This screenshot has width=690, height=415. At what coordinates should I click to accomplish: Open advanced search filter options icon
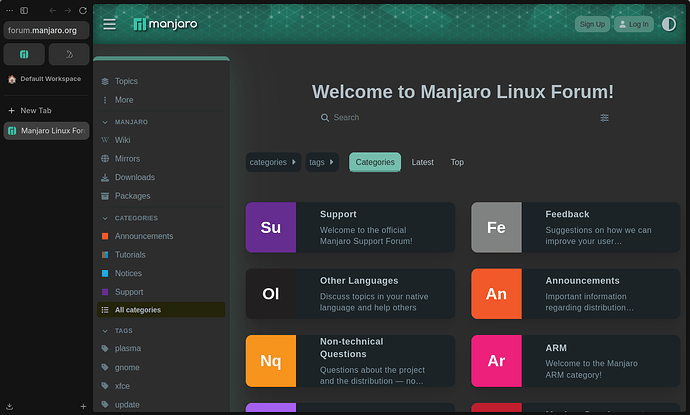(605, 118)
